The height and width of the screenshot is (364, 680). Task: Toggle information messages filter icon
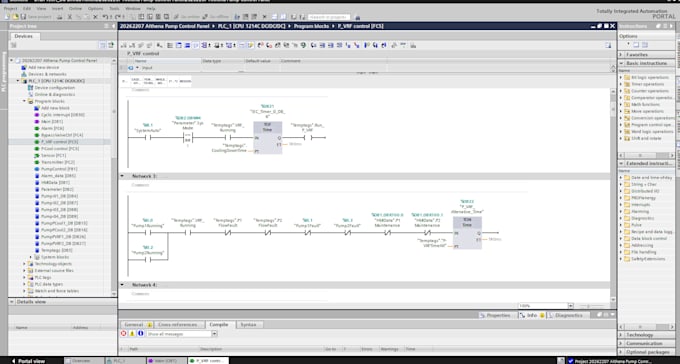(x=140, y=334)
